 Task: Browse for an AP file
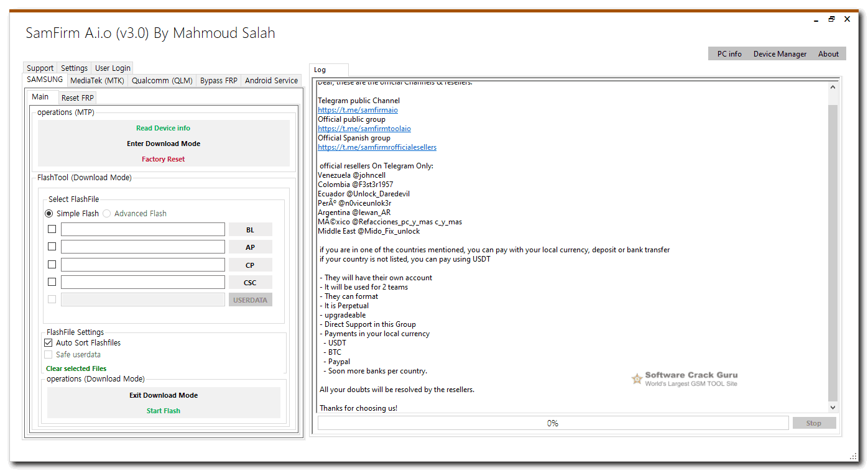click(251, 247)
